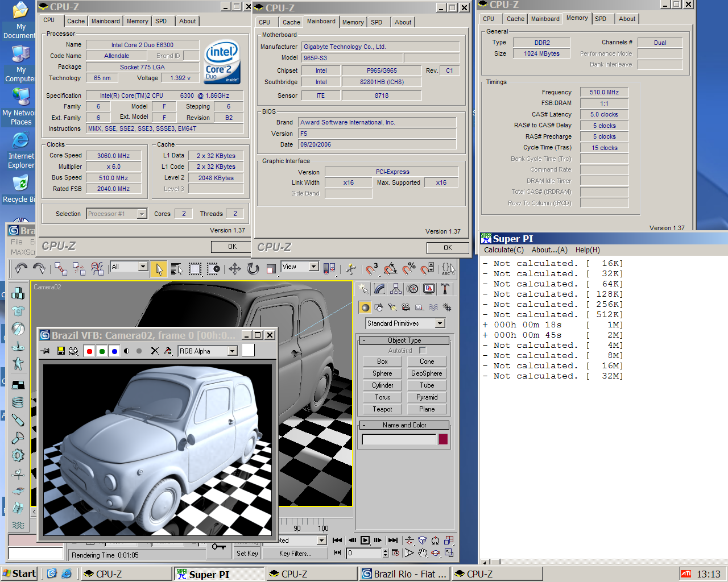The image size is (728, 582).
Task: Open the Standard Primitives dropdown
Action: [x=440, y=323]
